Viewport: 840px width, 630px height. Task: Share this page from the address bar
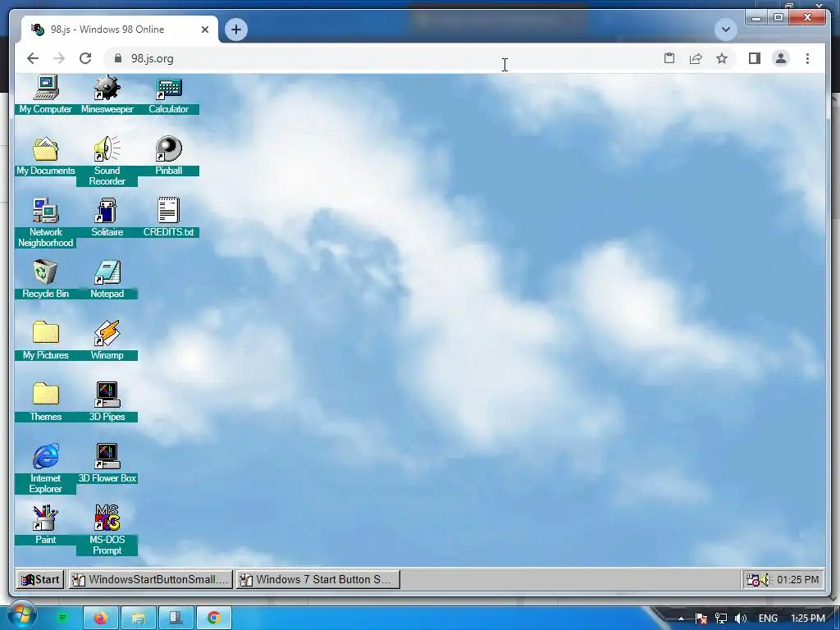(x=696, y=58)
